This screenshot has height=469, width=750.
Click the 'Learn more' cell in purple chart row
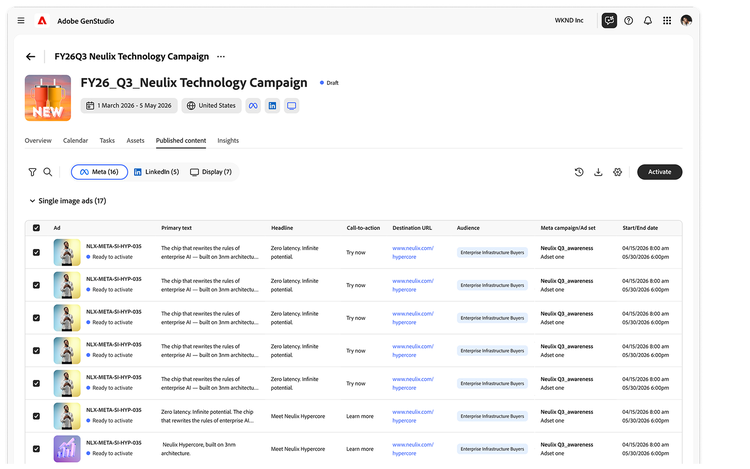click(360, 449)
